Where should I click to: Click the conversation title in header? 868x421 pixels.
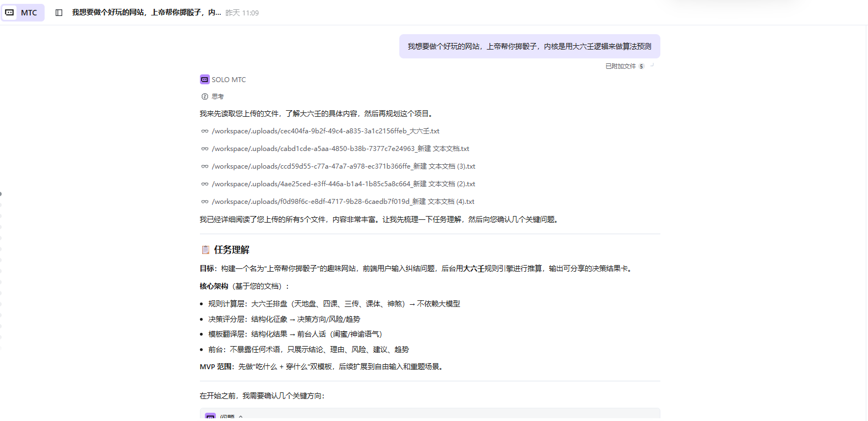[x=146, y=13]
